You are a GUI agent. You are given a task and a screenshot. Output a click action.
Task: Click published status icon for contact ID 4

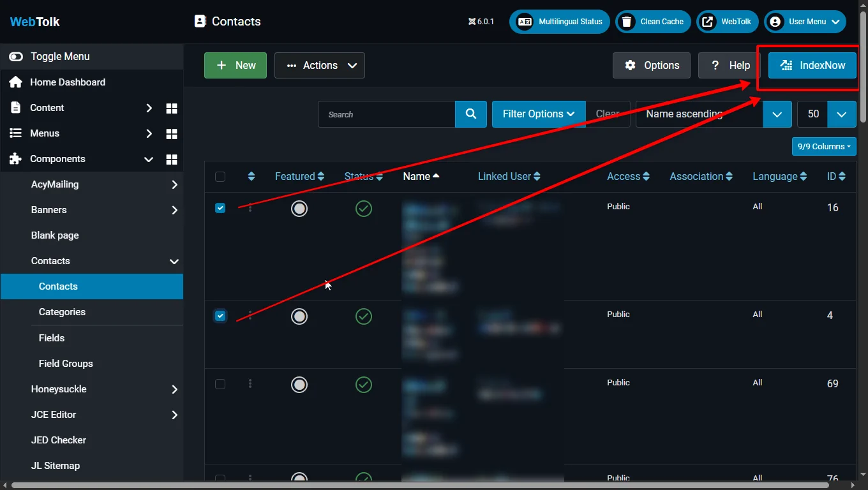tap(364, 316)
